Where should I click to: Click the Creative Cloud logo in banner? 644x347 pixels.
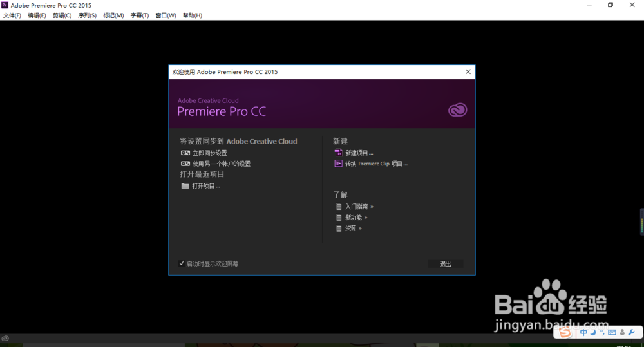pos(457,109)
